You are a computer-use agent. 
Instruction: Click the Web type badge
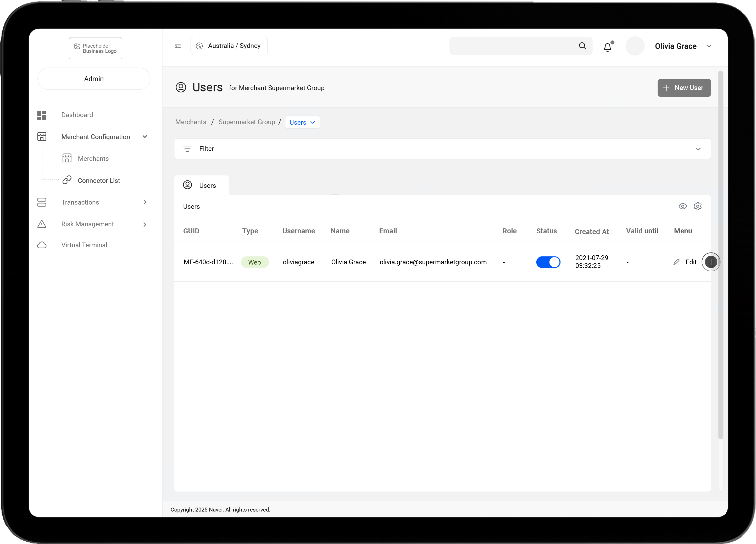[255, 262]
